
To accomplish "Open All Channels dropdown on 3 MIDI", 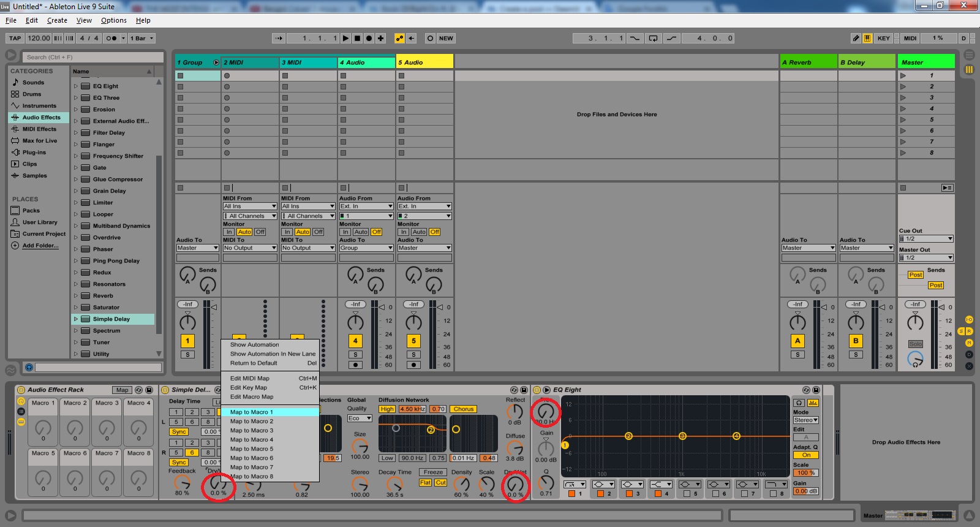I will coord(308,216).
